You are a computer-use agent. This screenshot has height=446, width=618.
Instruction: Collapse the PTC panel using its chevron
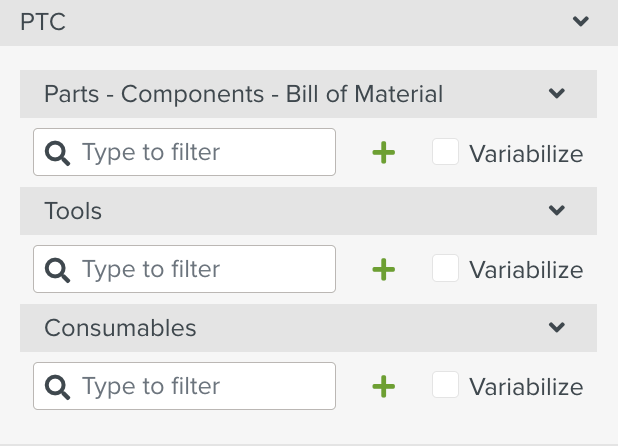click(x=578, y=21)
